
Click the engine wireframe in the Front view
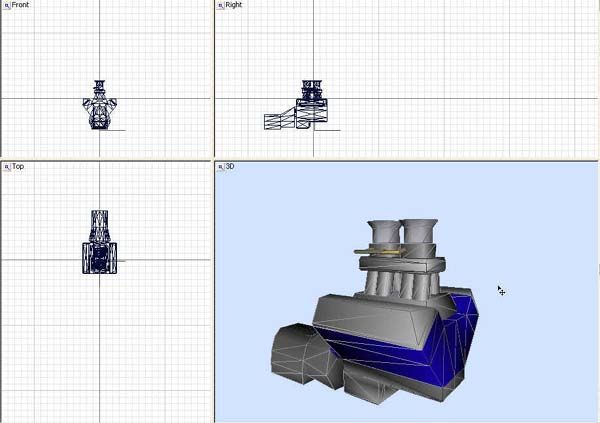[99, 105]
